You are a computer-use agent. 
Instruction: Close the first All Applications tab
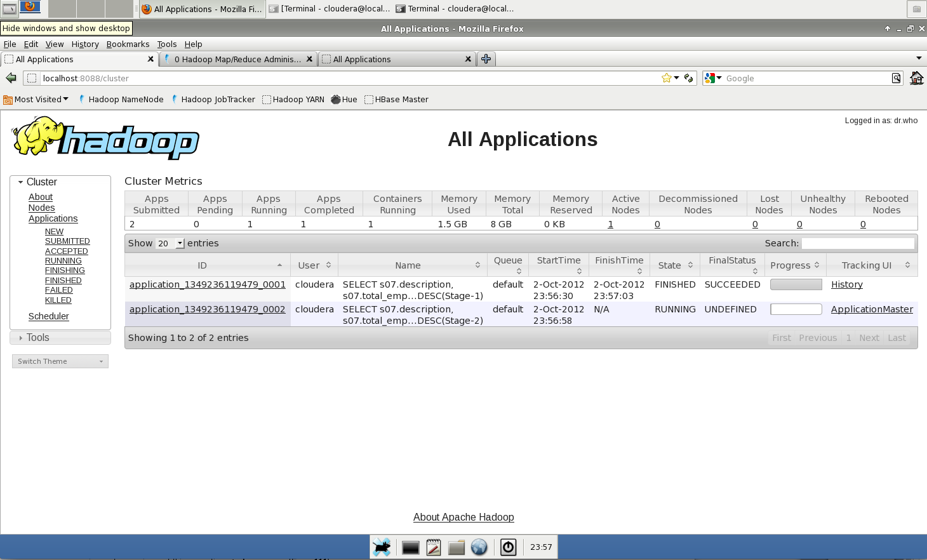(150, 59)
